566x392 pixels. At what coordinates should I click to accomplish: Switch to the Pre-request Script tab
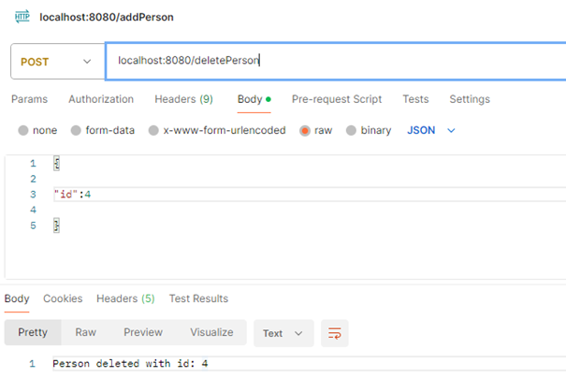(x=338, y=99)
